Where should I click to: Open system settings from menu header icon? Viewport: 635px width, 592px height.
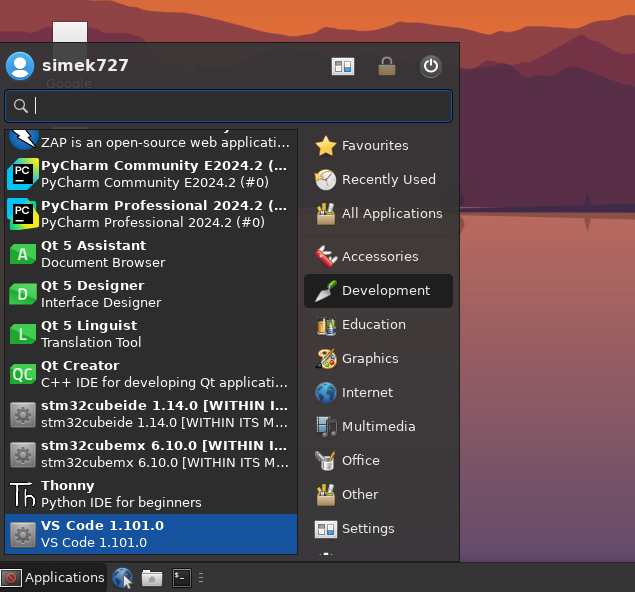343,66
